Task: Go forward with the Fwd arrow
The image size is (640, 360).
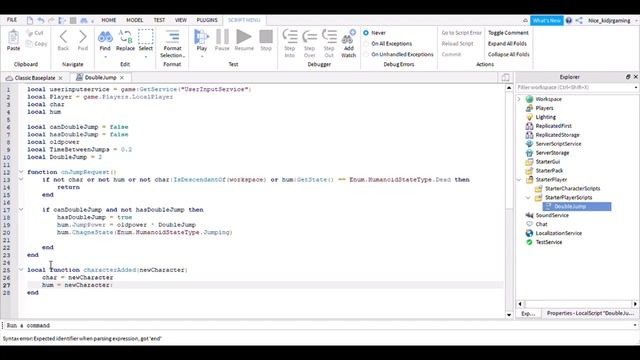Action: coord(83,37)
